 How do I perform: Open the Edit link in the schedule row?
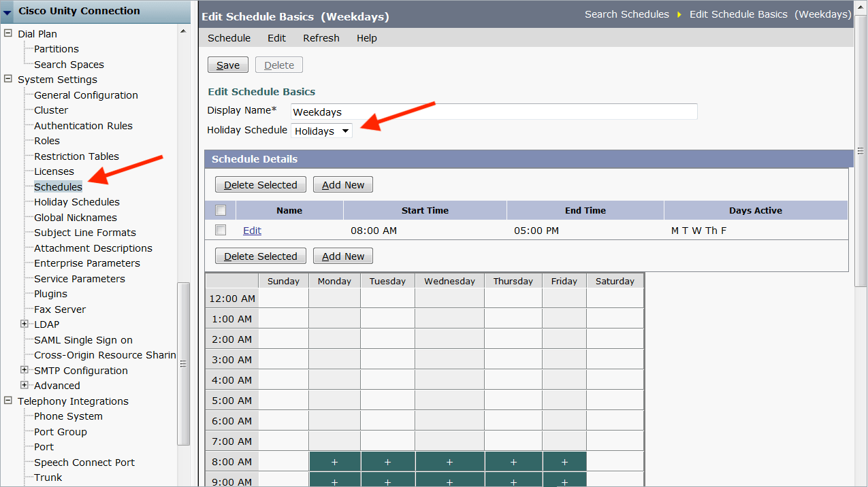pos(252,231)
